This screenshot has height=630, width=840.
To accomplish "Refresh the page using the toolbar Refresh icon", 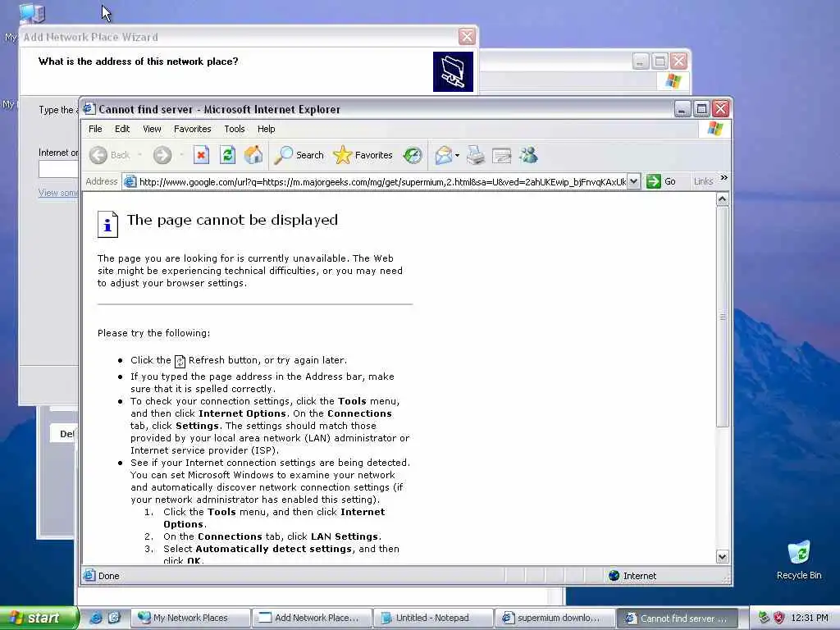I will 228,155.
